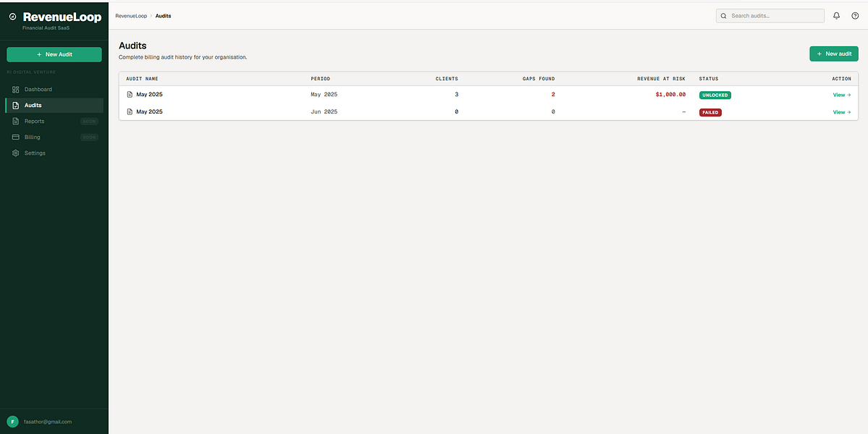View the failed Jun 2025 audit
Viewport: 868px width, 434px height.
842,112
